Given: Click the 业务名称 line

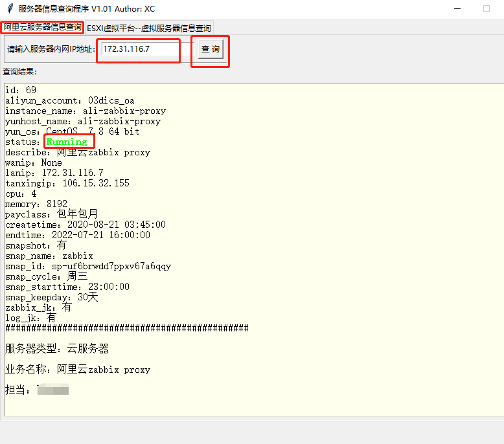Looking at the screenshot, I should coord(78,369).
